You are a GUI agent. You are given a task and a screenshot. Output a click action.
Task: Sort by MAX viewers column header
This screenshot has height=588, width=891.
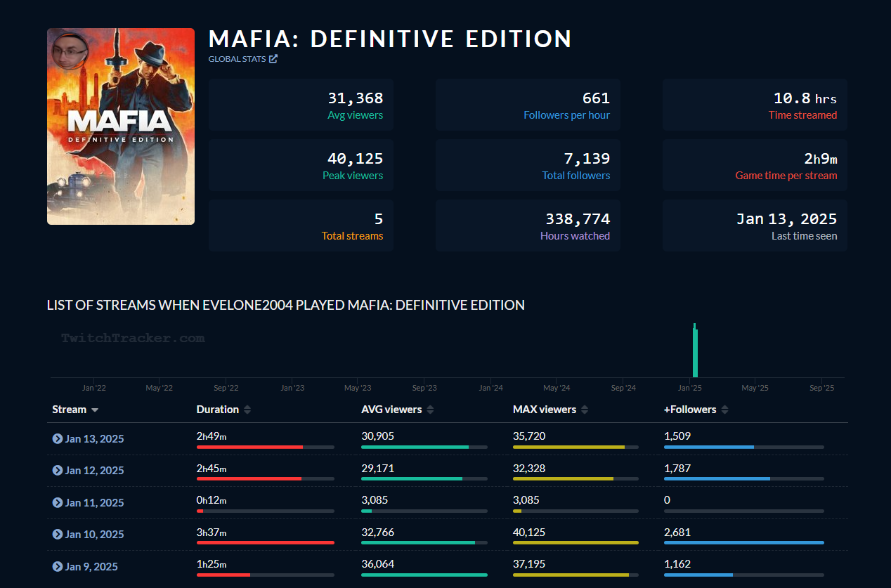coord(550,410)
